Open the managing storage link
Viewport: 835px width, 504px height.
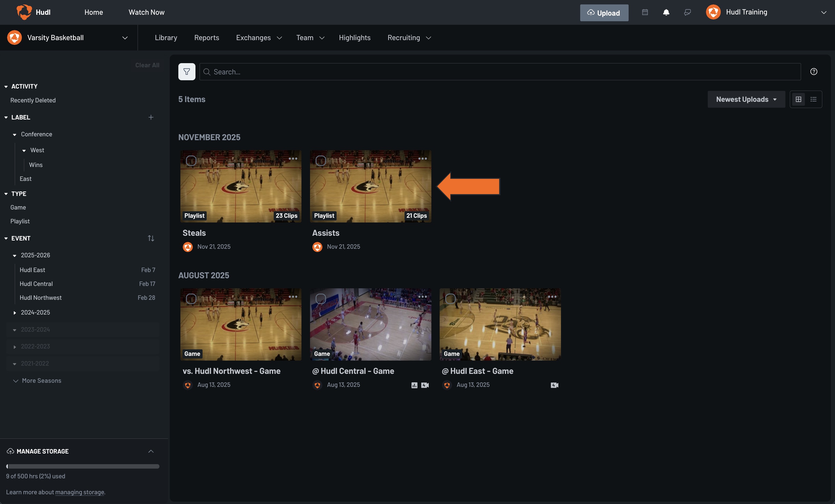80,492
